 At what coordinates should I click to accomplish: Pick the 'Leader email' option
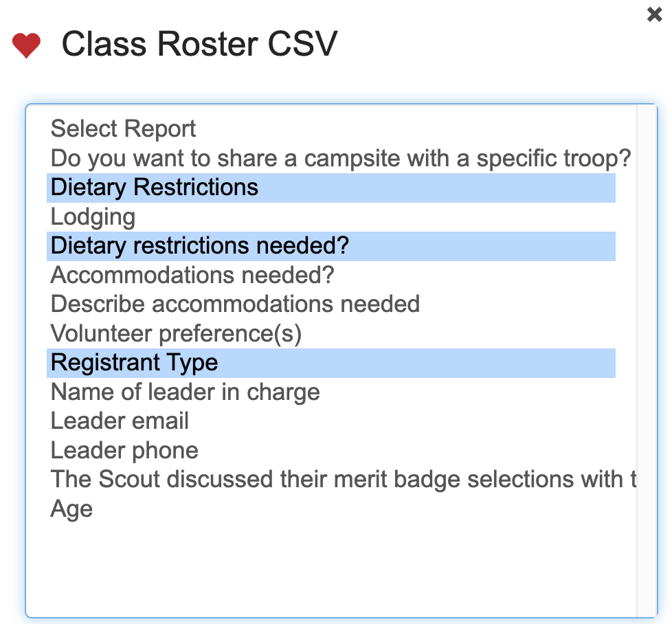point(120,421)
